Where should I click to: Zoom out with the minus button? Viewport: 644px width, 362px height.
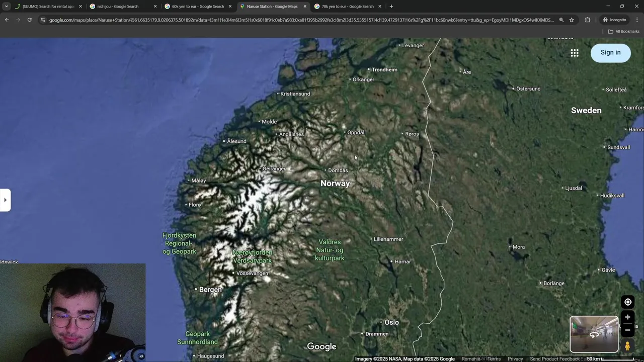[x=627, y=330]
